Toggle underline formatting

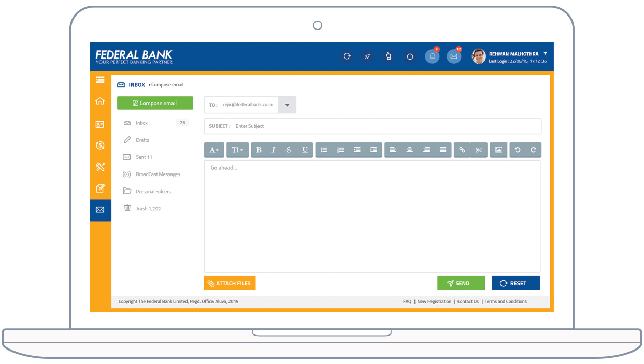pos(305,150)
